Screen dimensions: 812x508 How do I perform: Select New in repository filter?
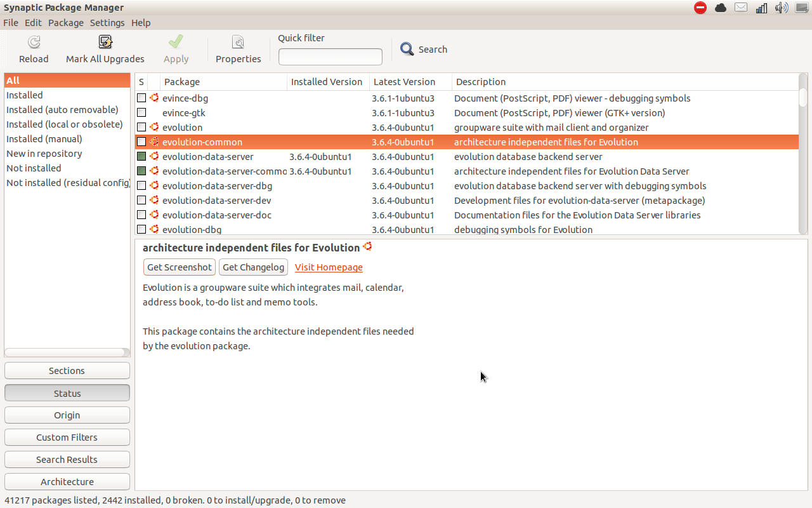[67, 153]
